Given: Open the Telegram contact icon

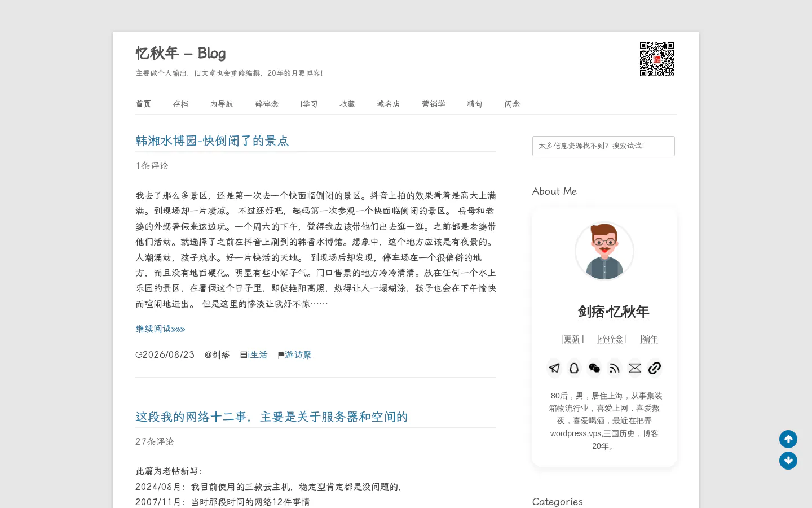Looking at the screenshot, I should tap(554, 368).
